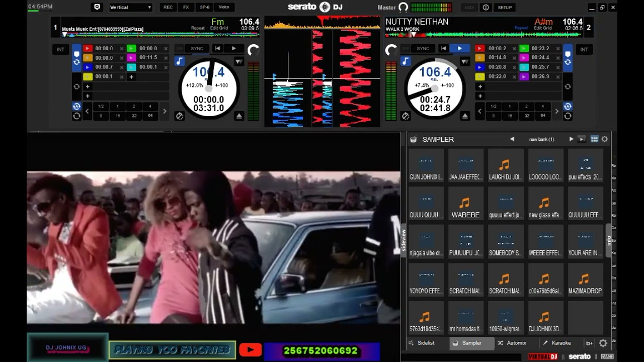Play the SOMEBODY S sample
Screen dimensions: 644x362
(x=506, y=243)
